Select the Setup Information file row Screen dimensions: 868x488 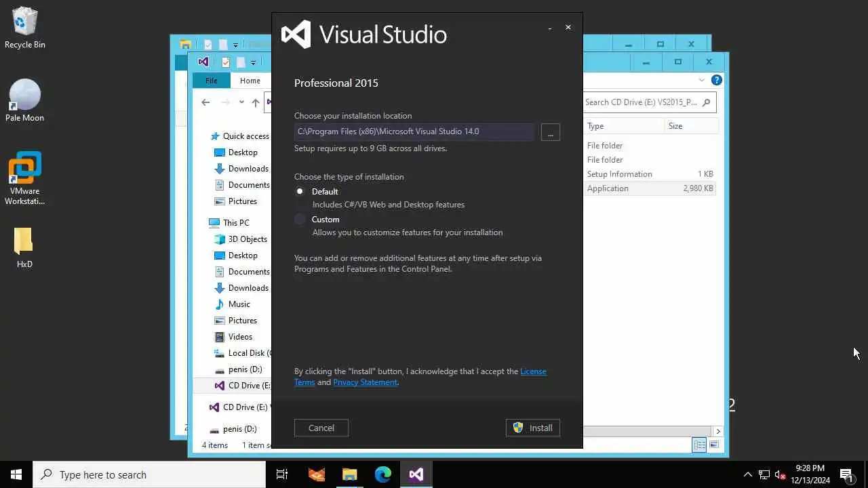pyautogui.click(x=650, y=174)
